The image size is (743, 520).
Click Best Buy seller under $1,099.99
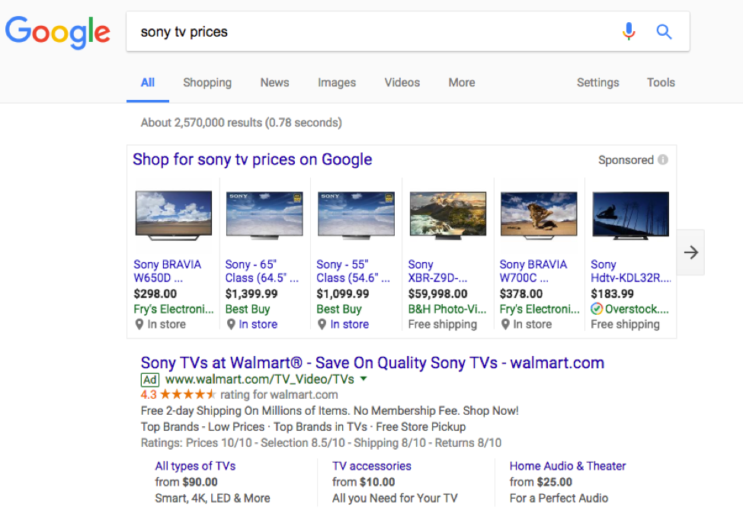point(339,309)
